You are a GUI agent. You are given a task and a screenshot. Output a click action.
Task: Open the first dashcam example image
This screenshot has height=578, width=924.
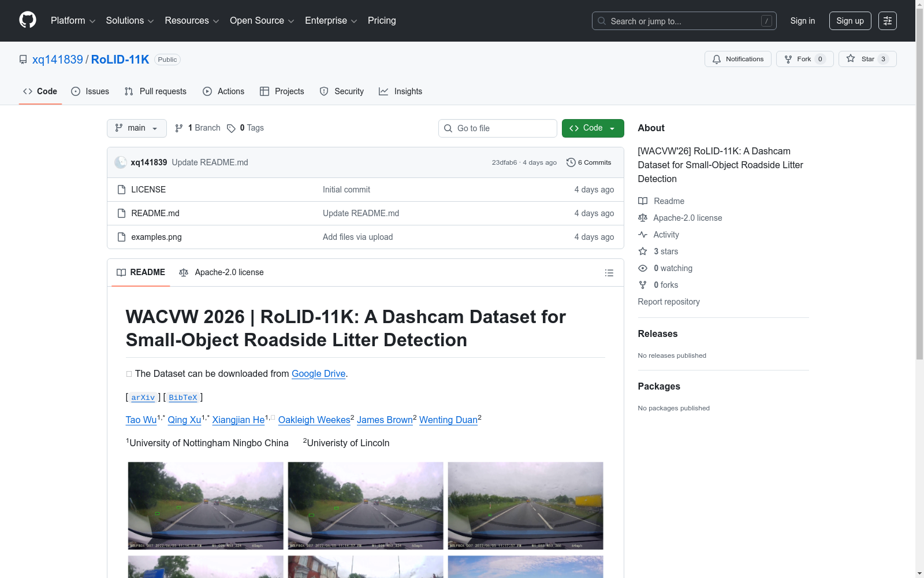(x=206, y=506)
